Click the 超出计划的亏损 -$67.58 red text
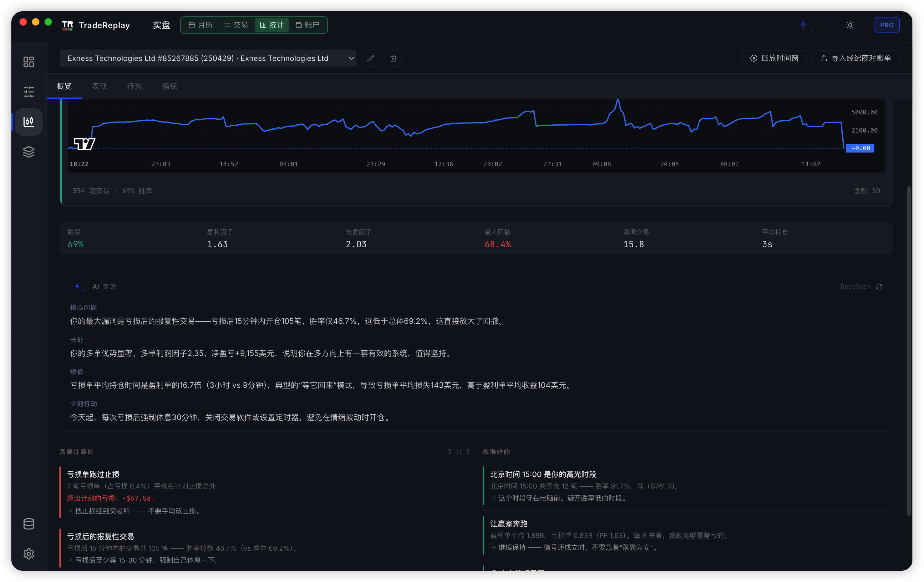This screenshot has height=582, width=924. (x=111, y=498)
